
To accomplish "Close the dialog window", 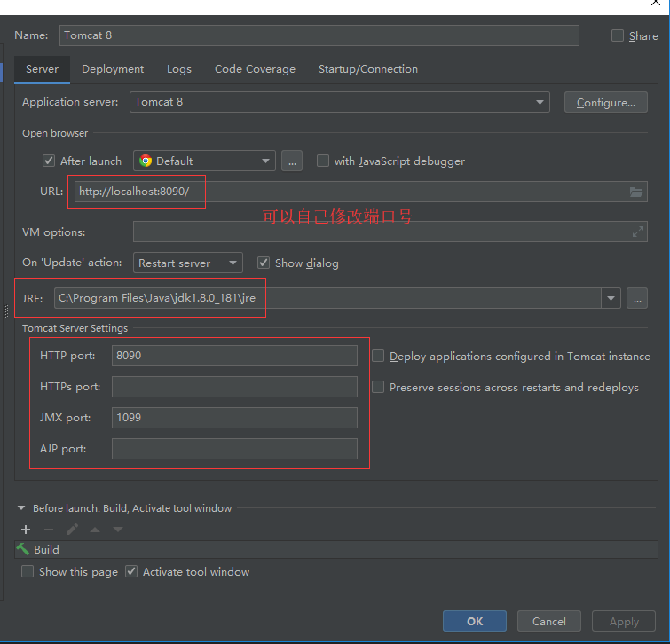I will tap(656, 3).
